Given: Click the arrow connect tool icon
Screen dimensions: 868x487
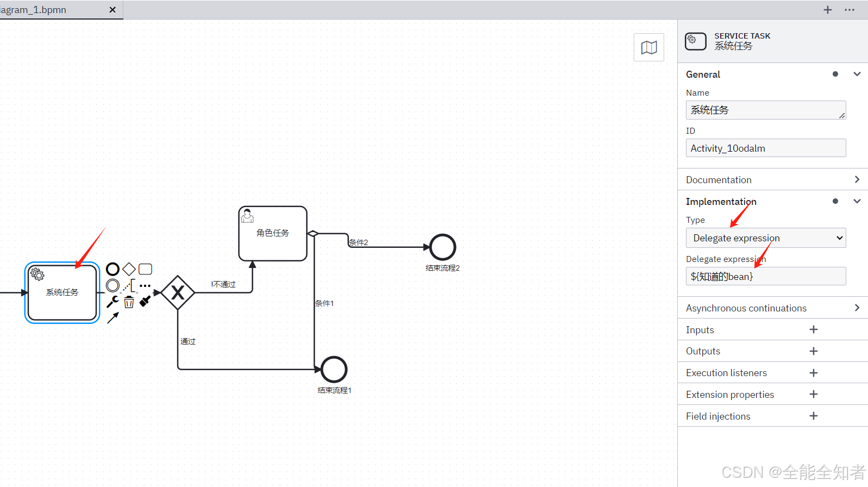Looking at the screenshot, I should [113, 318].
